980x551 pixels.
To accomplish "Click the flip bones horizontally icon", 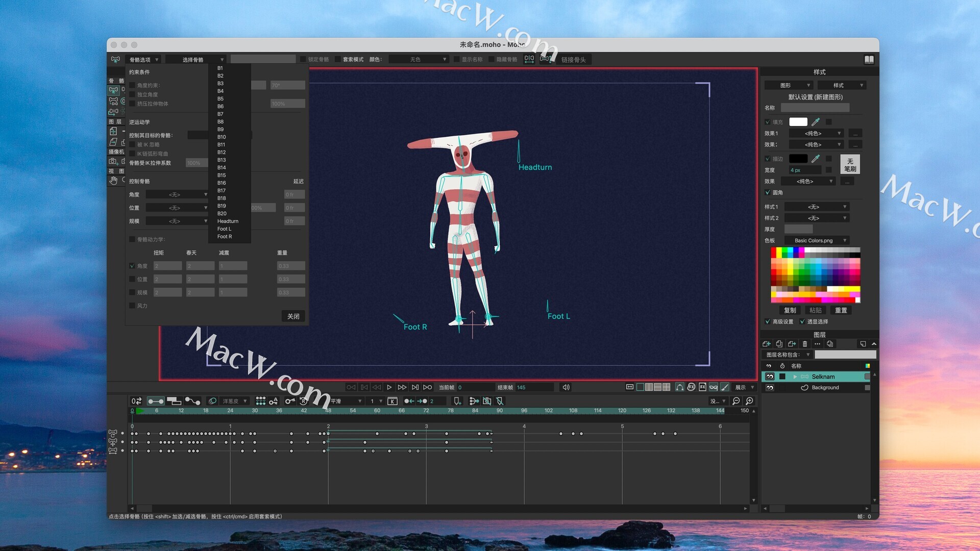I will tap(529, 59).
